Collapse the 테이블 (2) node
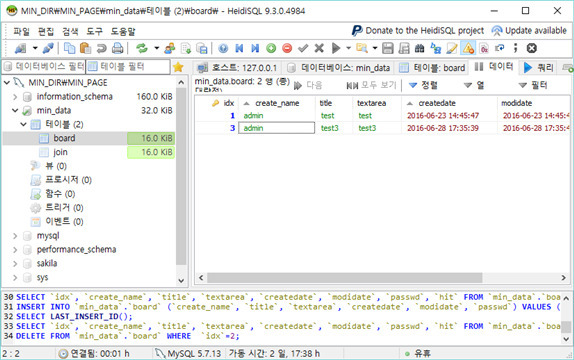This screenshot has height=360, width=574. (23, 125)
